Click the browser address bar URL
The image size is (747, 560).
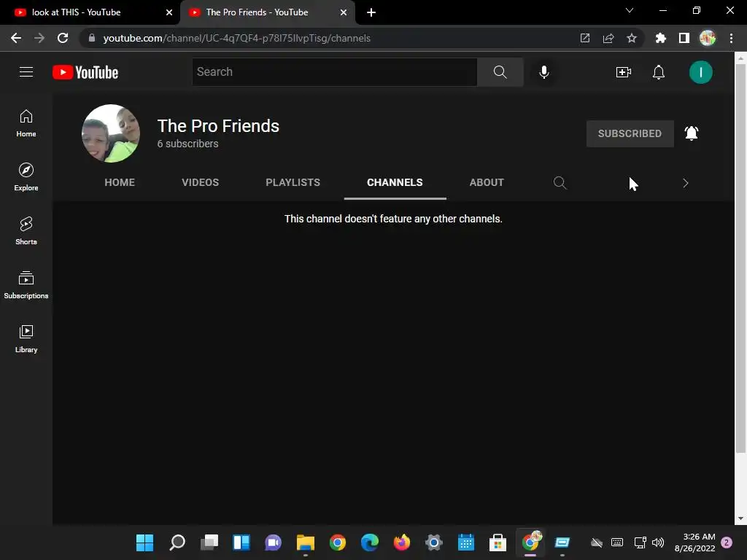(x=237, y=38)
